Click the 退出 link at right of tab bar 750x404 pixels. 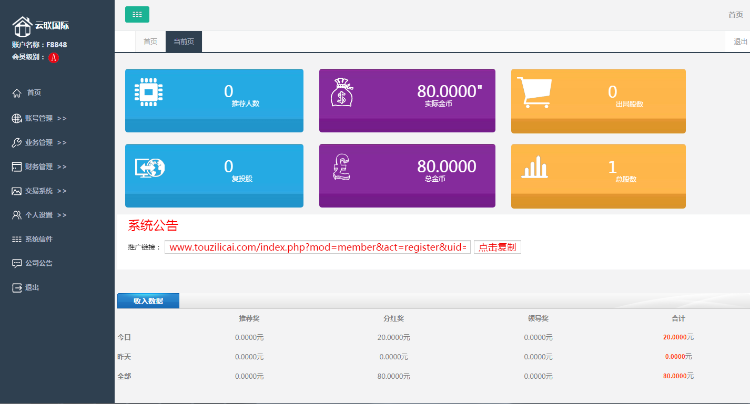coord(741,42)
